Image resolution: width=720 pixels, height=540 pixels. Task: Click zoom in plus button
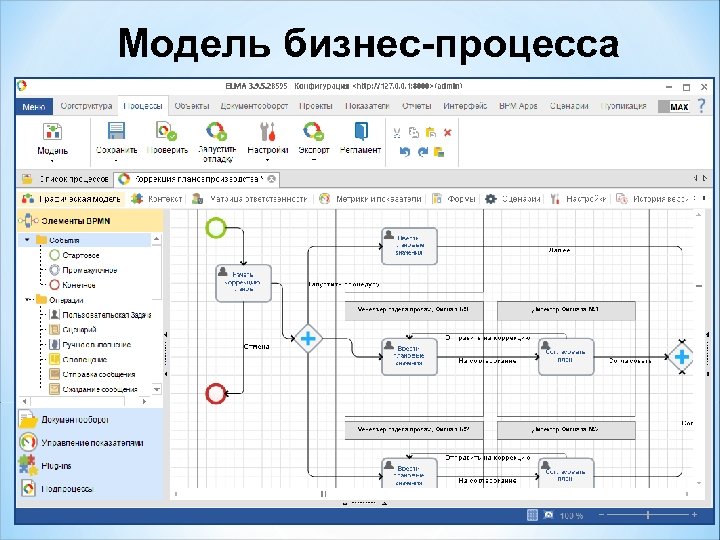click(x=694, y=515)
